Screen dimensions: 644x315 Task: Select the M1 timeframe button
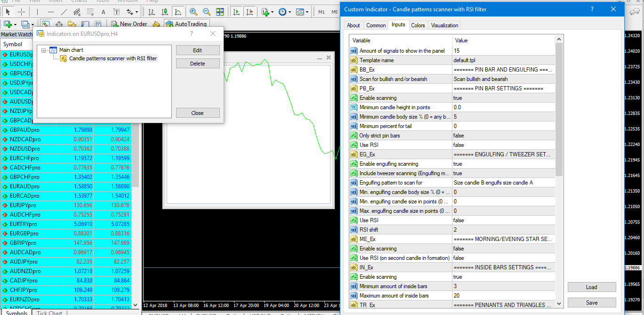pos(322,12)
